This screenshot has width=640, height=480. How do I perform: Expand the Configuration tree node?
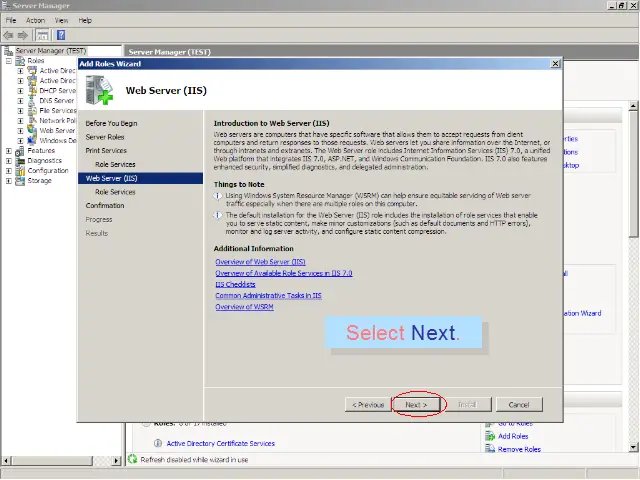point(9,170)
